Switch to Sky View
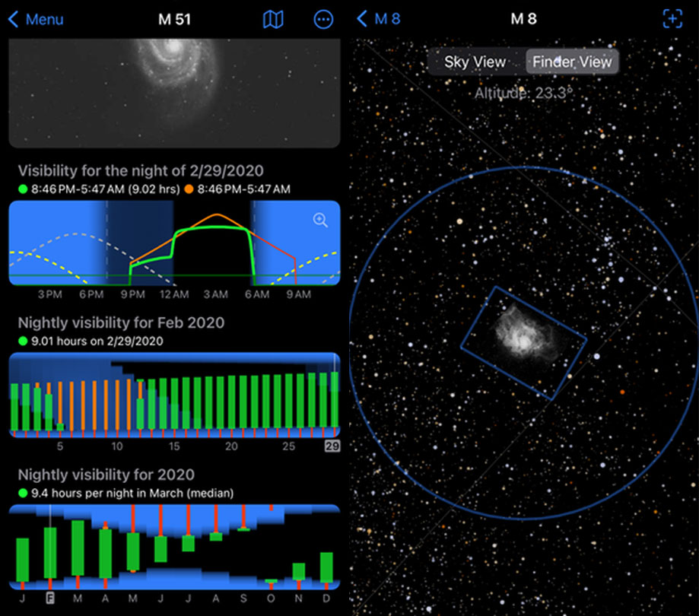Screen dimensions: 699x616 click(x=475, y=62)
